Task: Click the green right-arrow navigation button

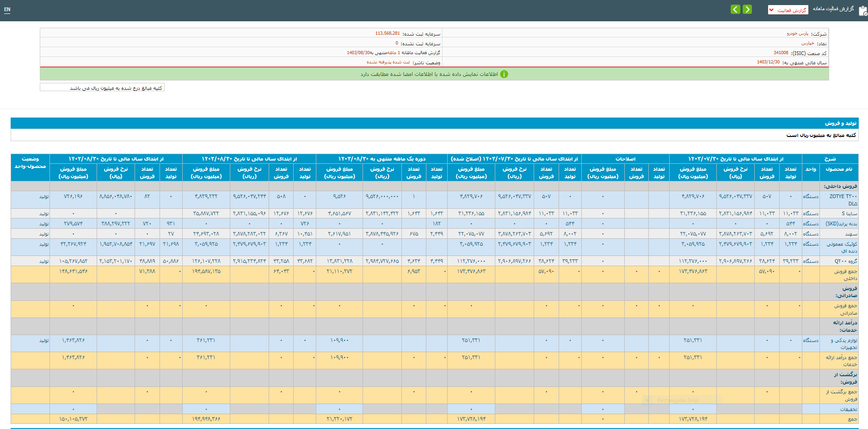Action: 747,9
